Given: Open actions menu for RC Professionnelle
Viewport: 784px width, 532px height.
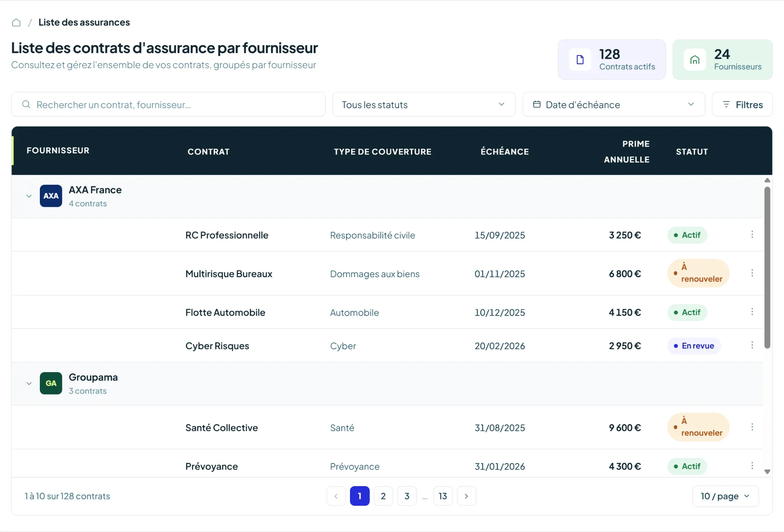Looking at the screenshot, I should (x=752, y=234).
